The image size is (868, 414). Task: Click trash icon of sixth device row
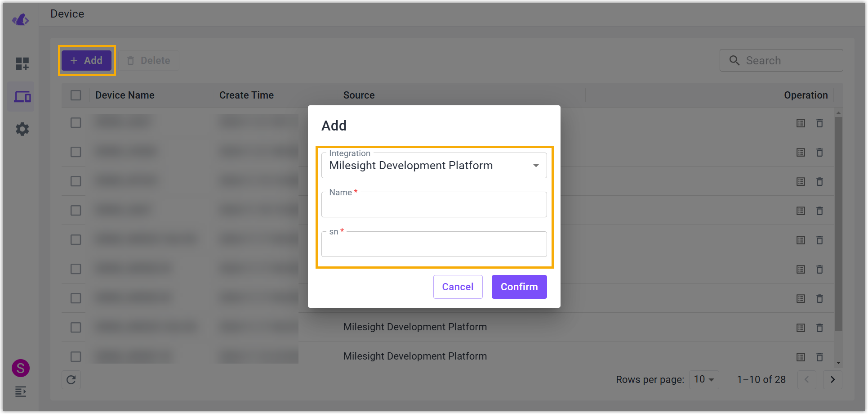pos(819,269)
